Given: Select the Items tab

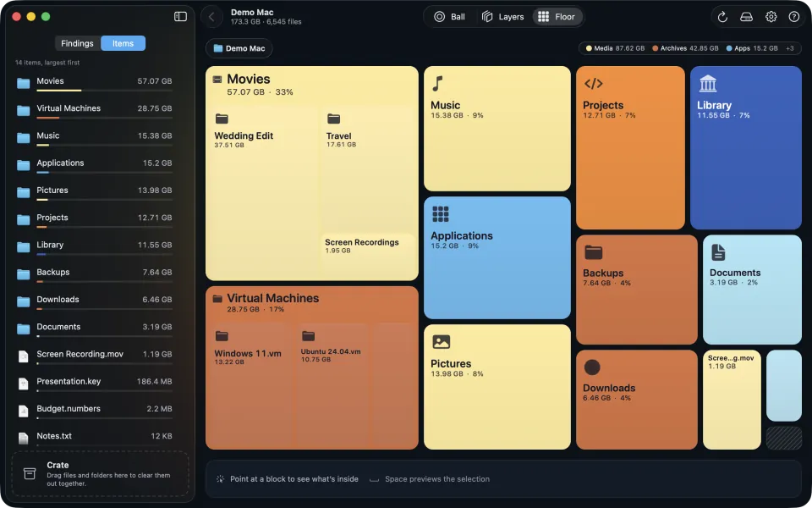Looking at the screenshot, I should click(123, 43).
